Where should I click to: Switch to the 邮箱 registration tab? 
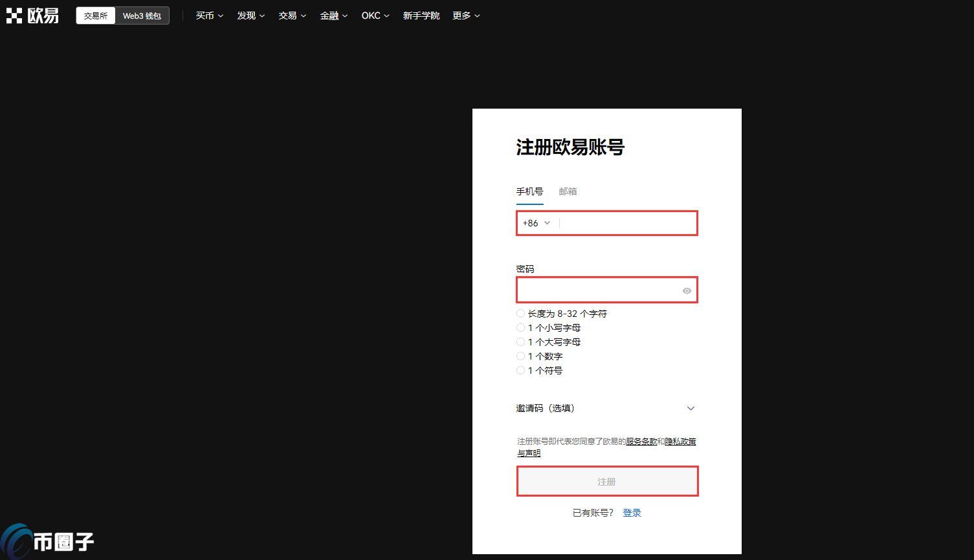pos(568,191)
